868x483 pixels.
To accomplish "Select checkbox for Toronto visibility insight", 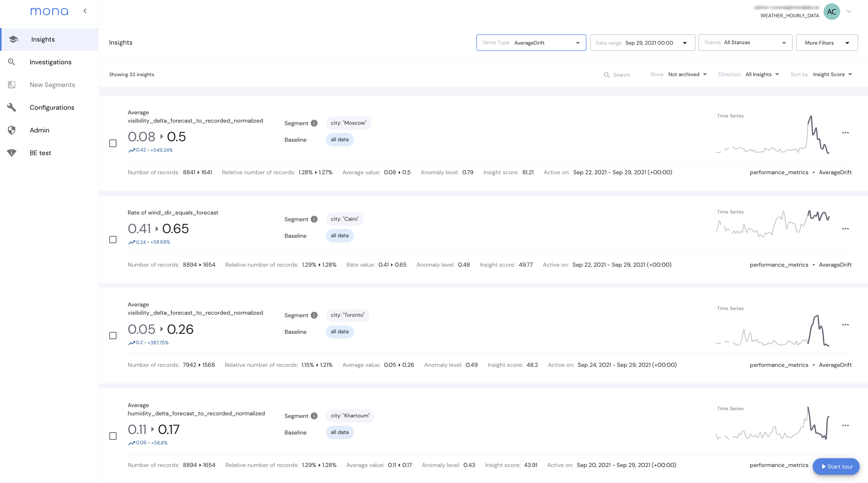I will point(113,336).
